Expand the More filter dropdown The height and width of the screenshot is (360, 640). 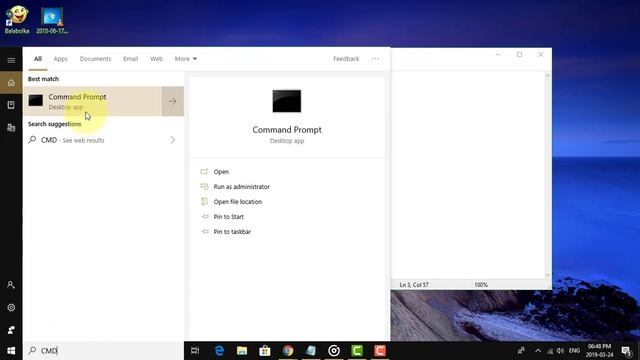186,59
